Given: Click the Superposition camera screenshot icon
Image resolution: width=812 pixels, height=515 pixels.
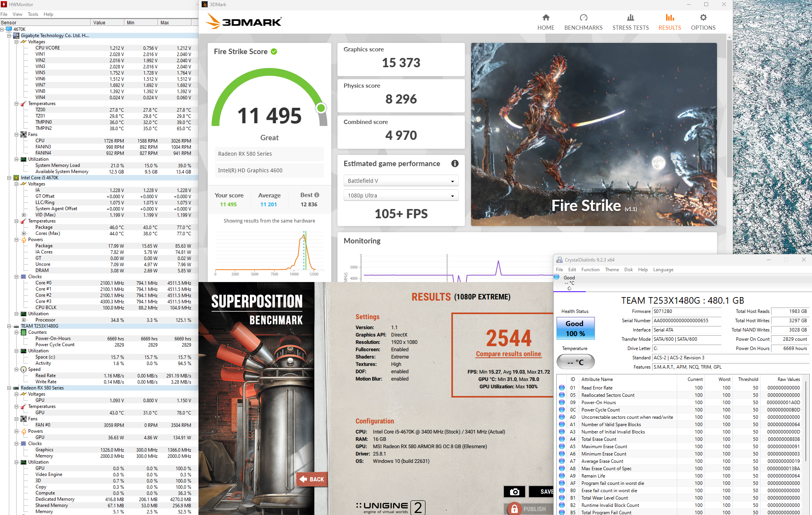Looking at the screenshot, I should coord(514,491).
